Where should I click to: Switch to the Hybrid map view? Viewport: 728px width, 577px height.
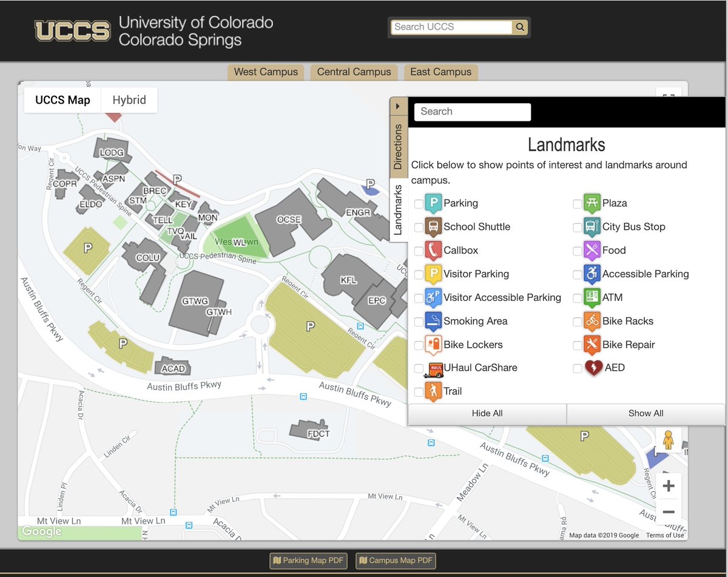[x=129, y=100]
